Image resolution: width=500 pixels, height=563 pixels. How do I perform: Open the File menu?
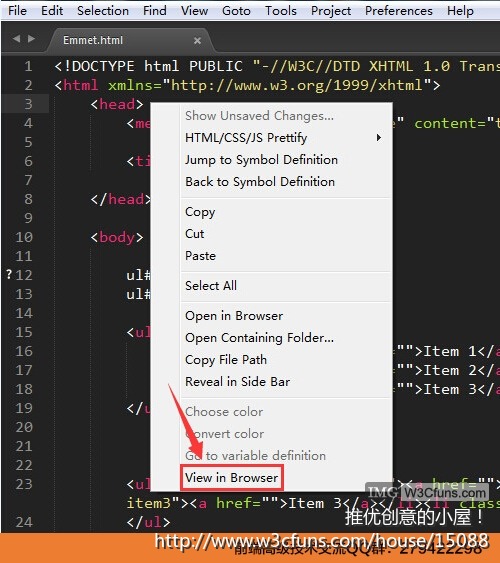[x=17, y=11]
